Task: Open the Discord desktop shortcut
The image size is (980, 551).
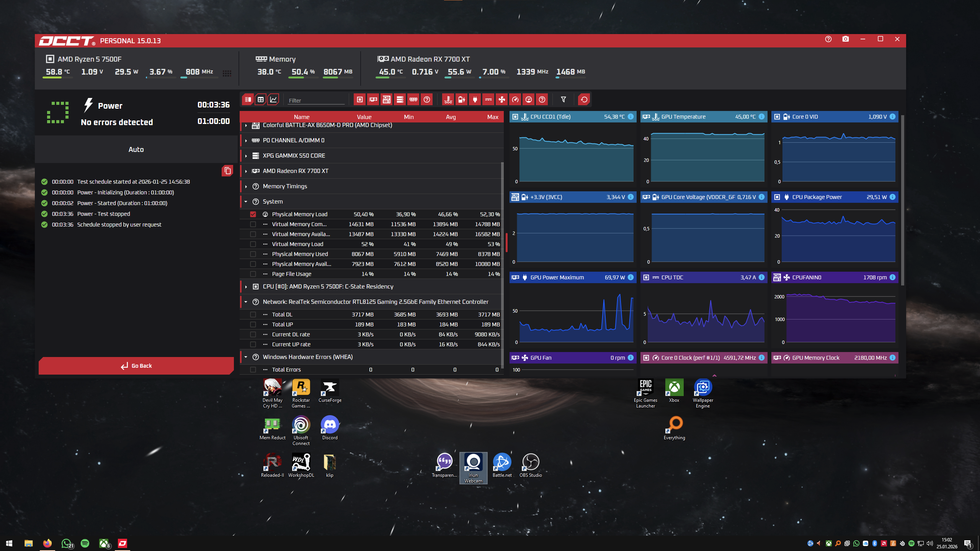Action: click(x=330, y=428)
